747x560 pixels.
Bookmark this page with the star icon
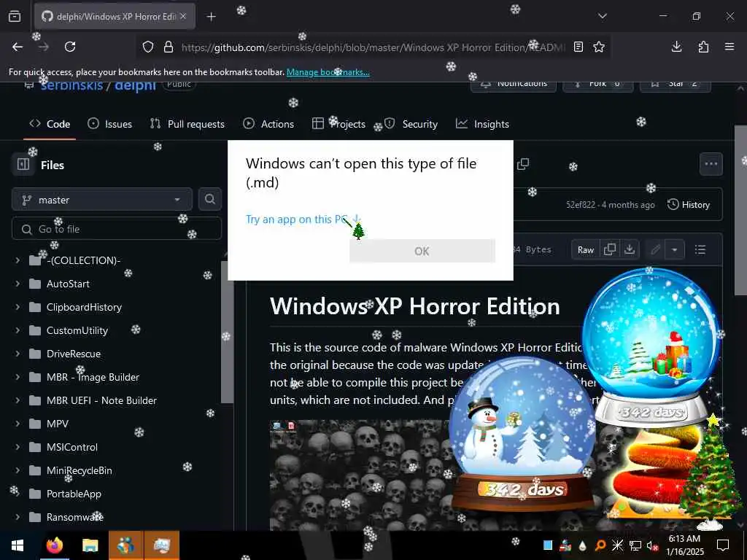(x=599, y=47)
